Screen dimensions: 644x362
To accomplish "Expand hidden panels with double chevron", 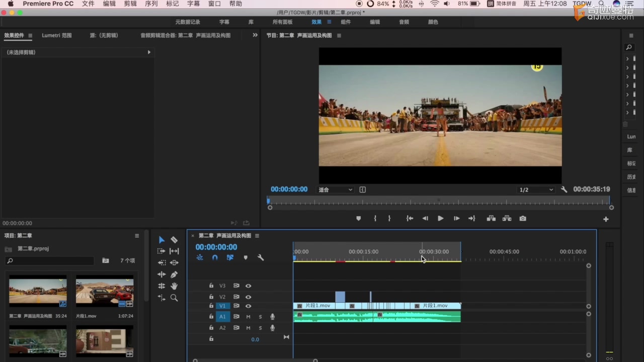I will (255, 35).
